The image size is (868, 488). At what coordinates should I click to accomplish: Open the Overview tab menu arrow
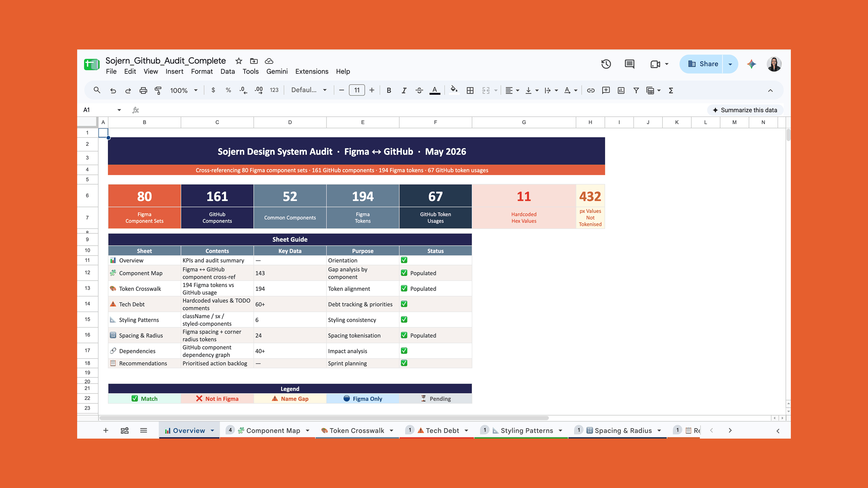coord(212,430)
